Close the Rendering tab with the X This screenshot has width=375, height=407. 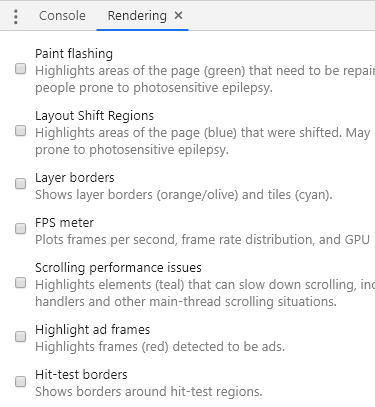click(x=179, y=15)
